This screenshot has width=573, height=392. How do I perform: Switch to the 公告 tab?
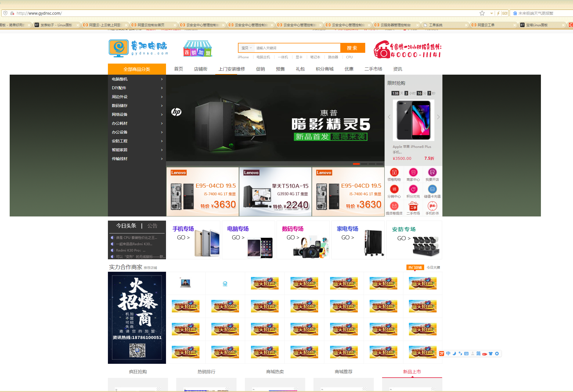(152, 226)
